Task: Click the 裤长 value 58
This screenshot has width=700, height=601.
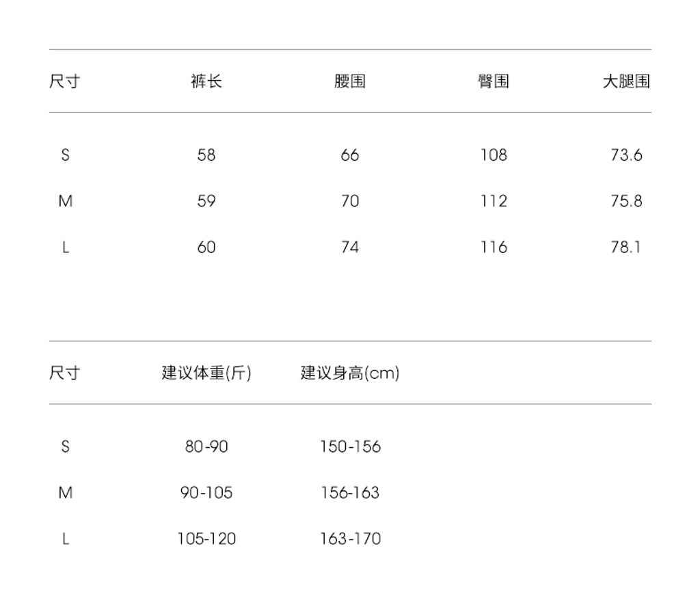Action: pos(206,155)
